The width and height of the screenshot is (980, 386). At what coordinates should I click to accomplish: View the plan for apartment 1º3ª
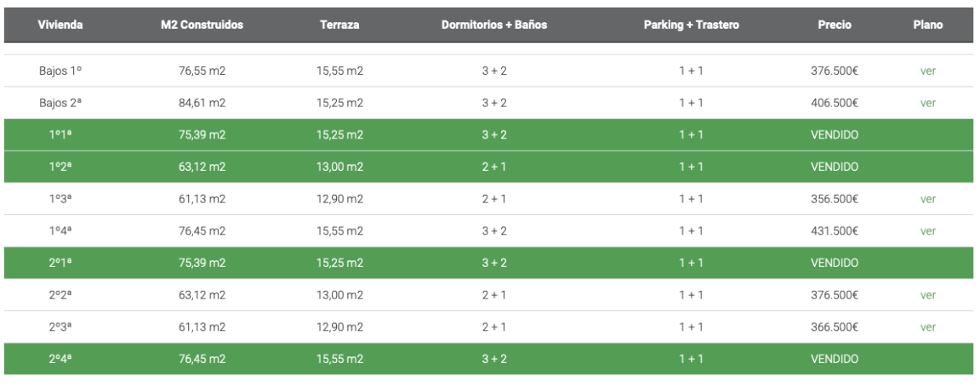pos(927,199)
